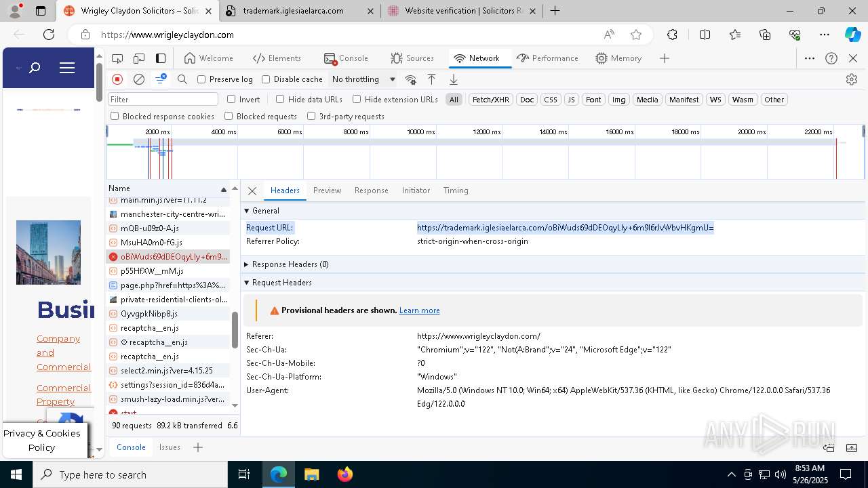868x488 pixels.
Task: Select select2.min.js request row
Action: coord(167,371)
